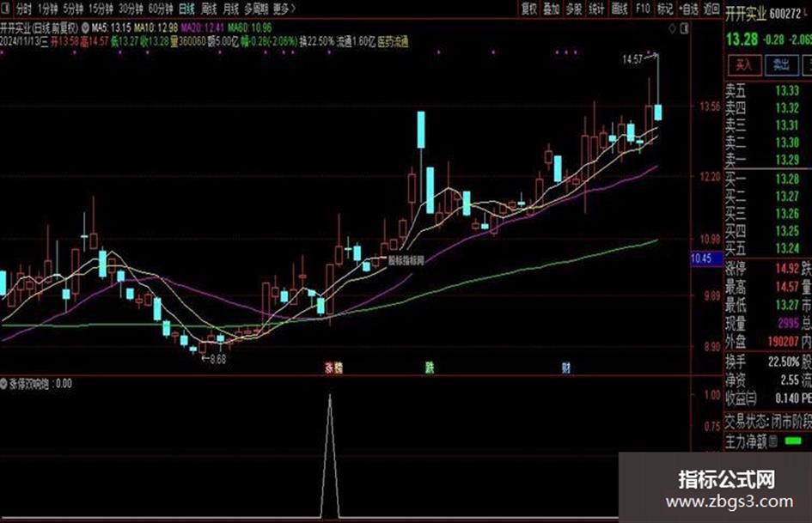
Task: Click the 叠加 overlay toolbar button
Action: pyautogui.click(x=551, y=9)
